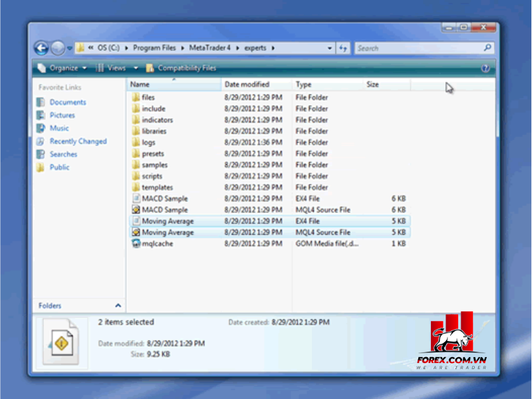The width and height of the screenshot is (532, 399).
Task: Open Documents favorite link
Action: pos(68,102)
